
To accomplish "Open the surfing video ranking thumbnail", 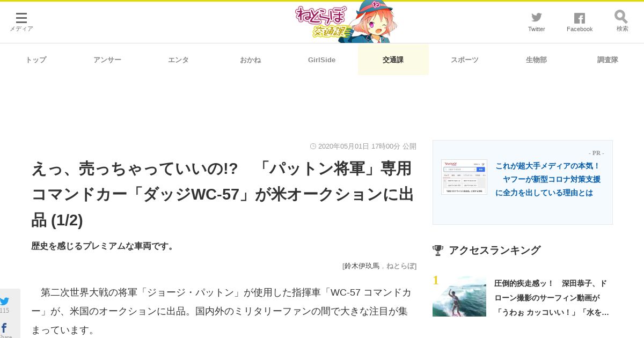I will point(459,296).
